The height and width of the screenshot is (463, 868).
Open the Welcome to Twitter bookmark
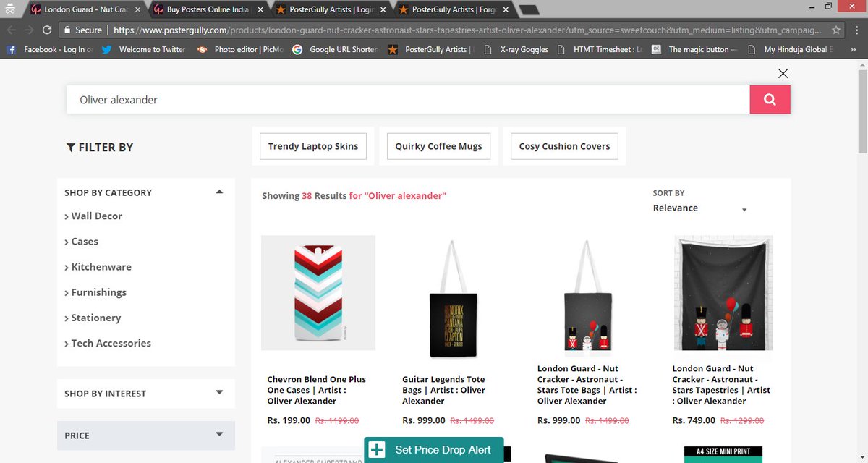143,49
